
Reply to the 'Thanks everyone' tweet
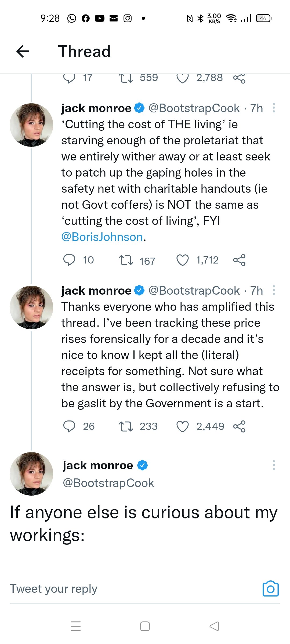tap(69, 426)
